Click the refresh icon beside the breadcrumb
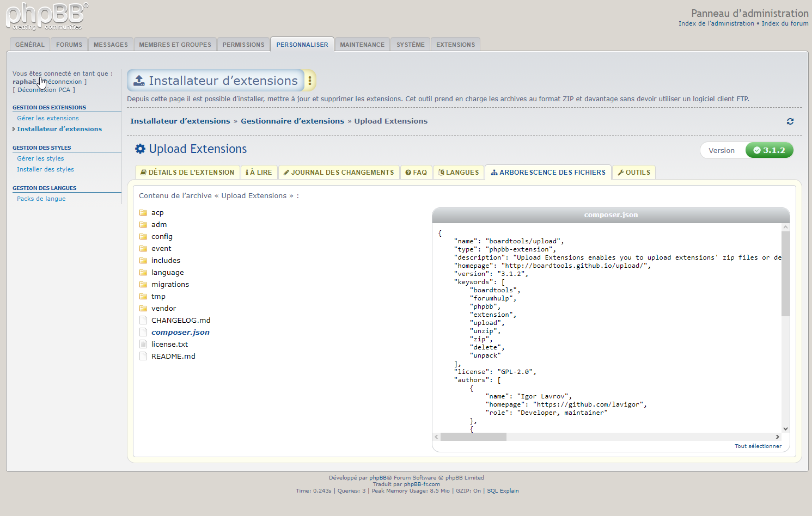The width and height of the screenshot is (812, 516). click(790, 121)
